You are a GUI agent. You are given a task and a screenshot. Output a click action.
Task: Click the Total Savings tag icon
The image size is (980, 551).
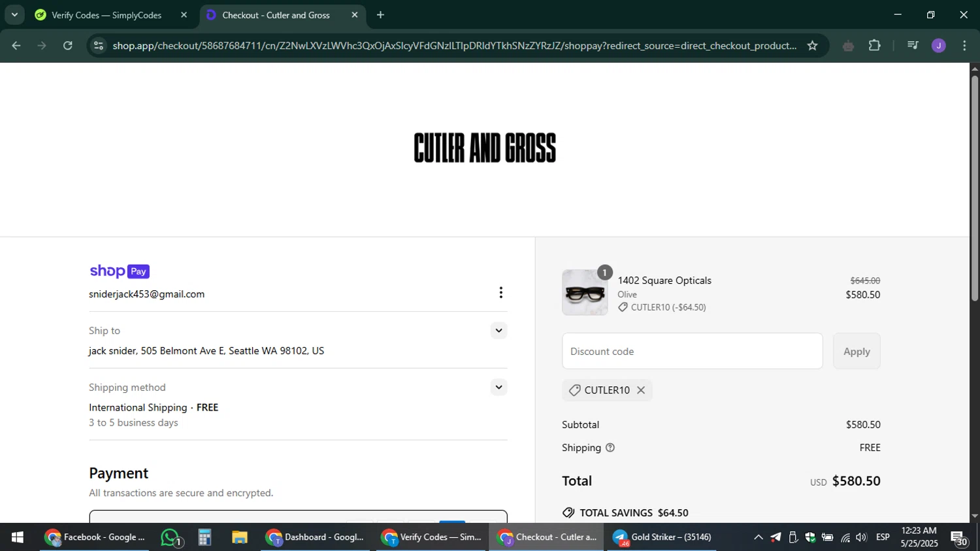click(x=568, y=513)
